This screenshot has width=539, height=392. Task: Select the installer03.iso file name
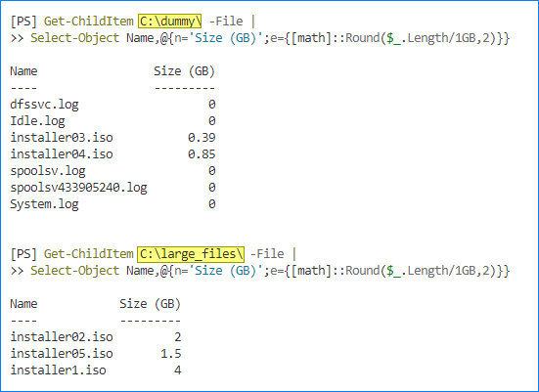(62, 138)
